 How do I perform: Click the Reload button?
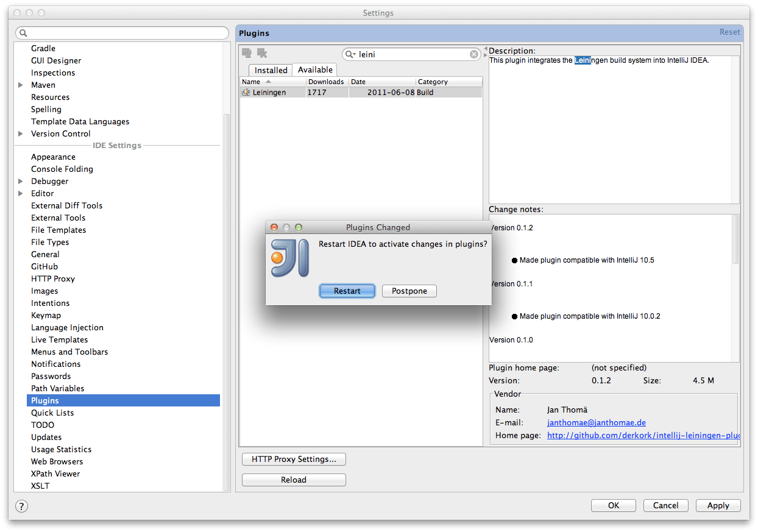[x=294, y=480]
